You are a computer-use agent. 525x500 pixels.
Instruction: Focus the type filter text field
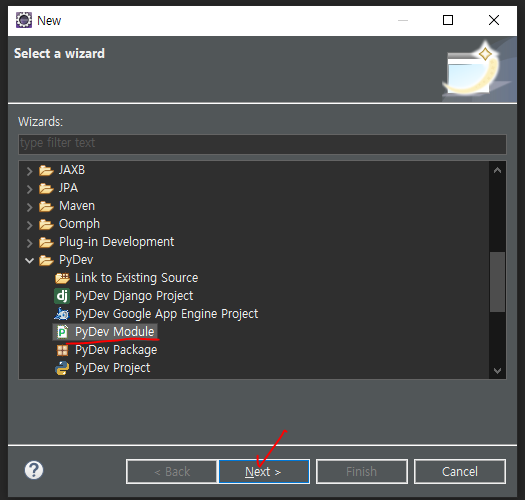(x=262, y=144)
